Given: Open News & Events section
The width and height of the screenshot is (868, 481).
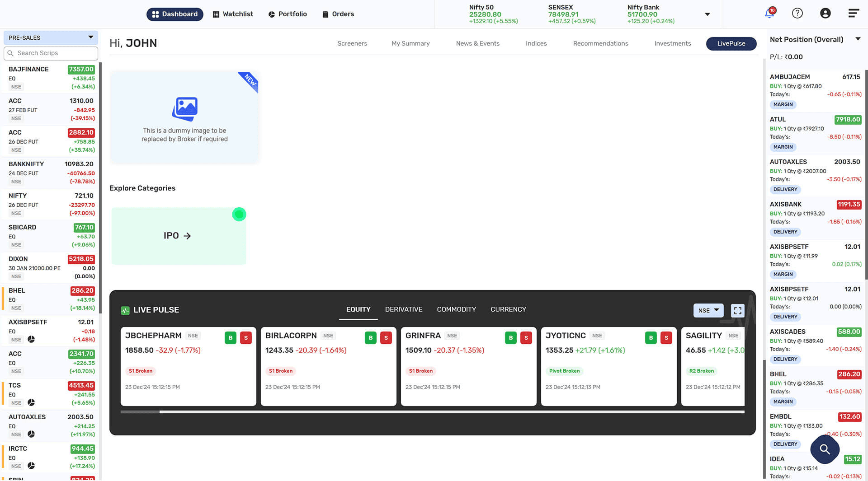Looking at the screenshot, I should (x=478, y=43).
